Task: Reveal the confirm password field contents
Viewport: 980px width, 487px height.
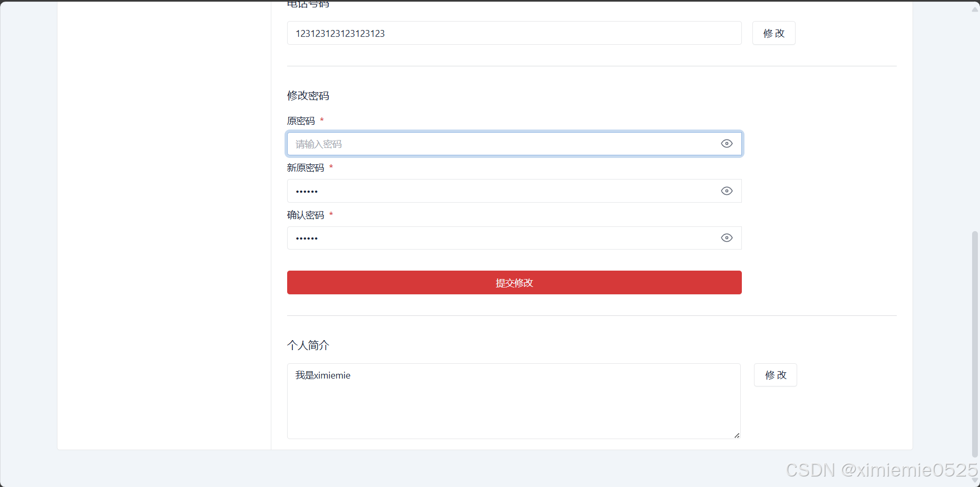Action: tap(727, 238)
